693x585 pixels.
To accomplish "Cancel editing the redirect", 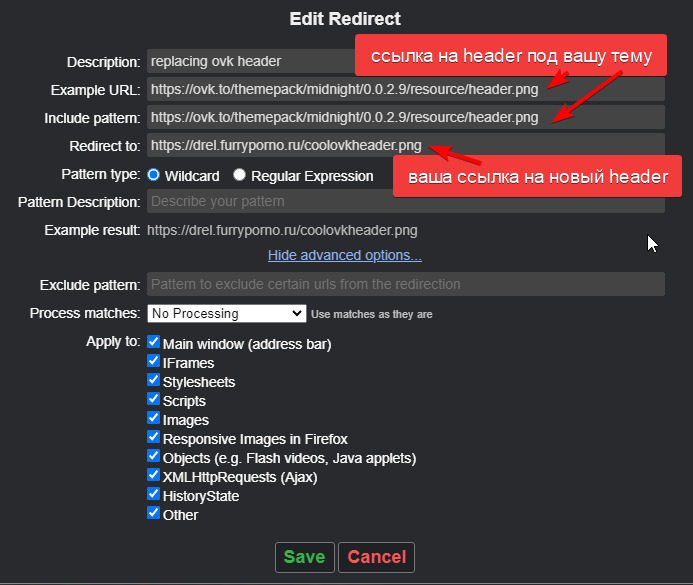I will coord(376,557).
